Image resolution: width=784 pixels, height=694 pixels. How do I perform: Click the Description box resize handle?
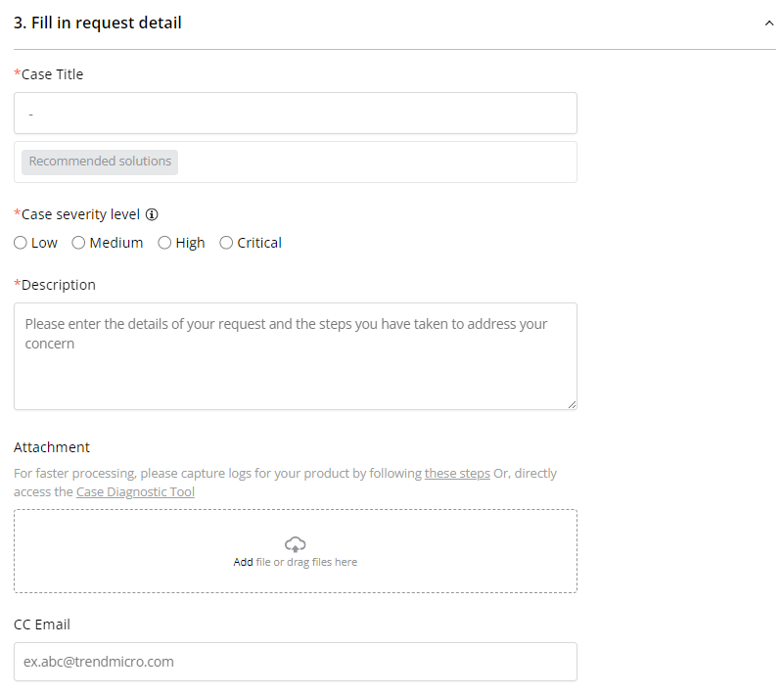572,403
